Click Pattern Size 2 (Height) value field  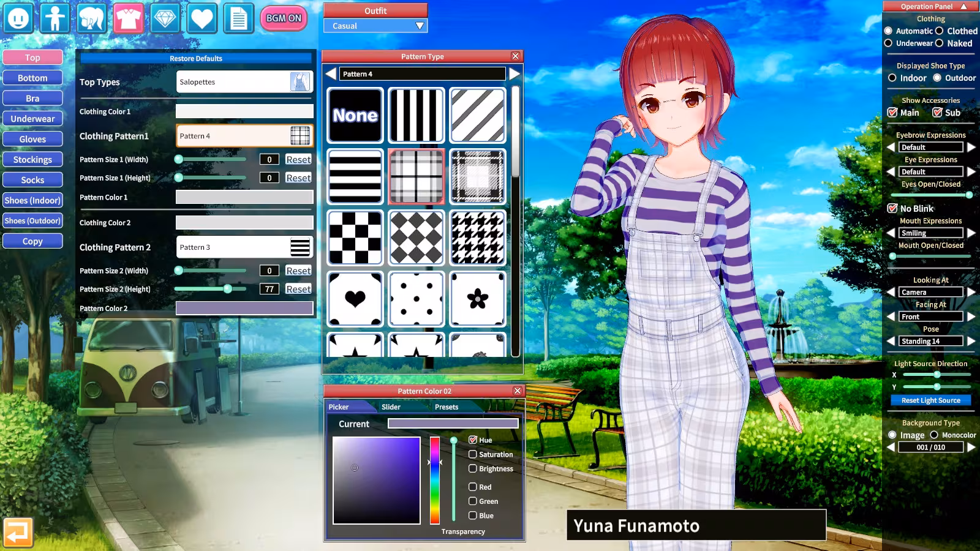269,289
